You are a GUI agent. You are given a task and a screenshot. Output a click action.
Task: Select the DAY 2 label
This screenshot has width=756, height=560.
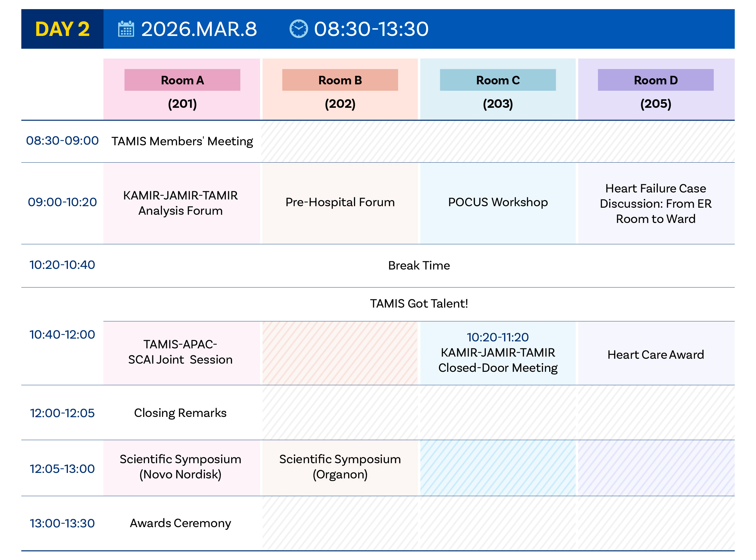click(x=62, y=29)
